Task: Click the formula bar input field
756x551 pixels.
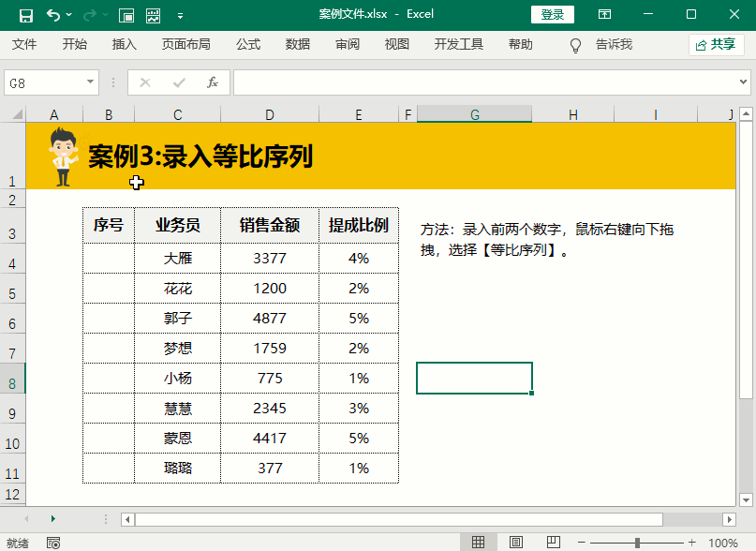Action: click(x=487, y=82)
